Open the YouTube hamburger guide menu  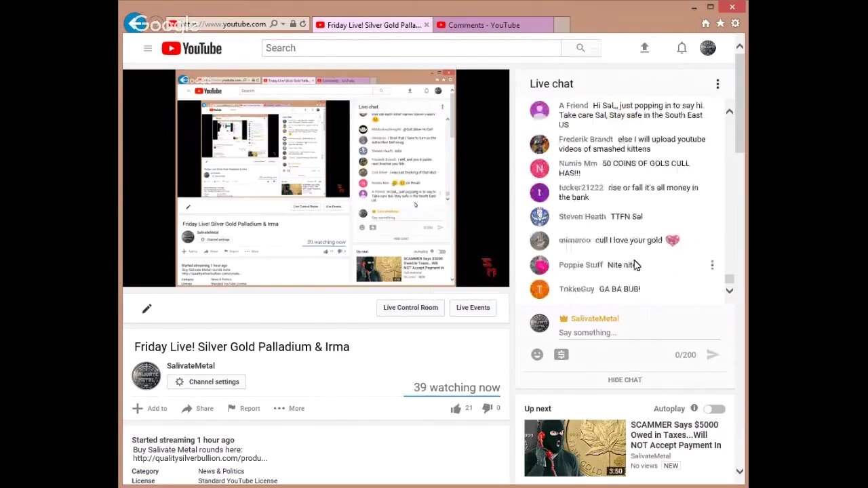148,48
